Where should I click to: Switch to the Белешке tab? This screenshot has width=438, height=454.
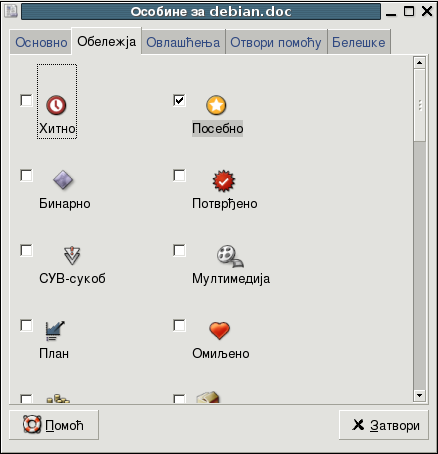coord(359,42)
